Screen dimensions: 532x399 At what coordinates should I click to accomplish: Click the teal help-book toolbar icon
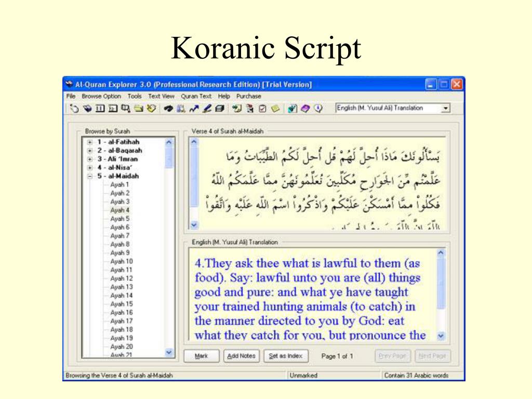point(292,109)
